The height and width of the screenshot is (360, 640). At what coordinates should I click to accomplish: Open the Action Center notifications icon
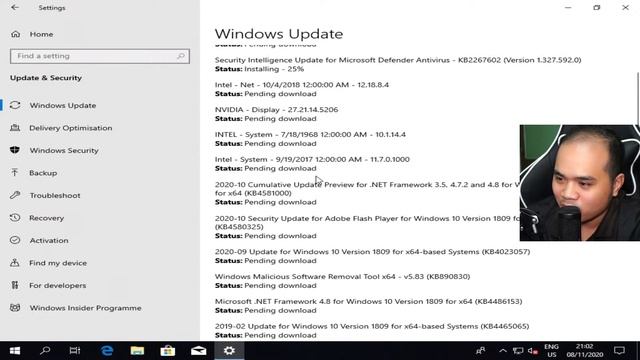[619, 351]
